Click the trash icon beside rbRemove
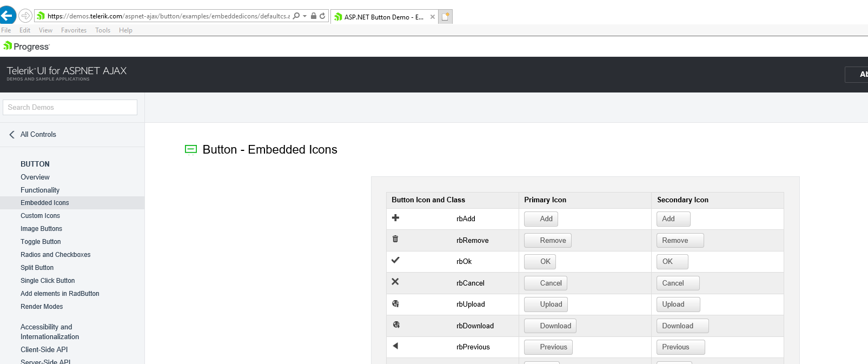This screenshot has height=364, width=868. [395, 239]
